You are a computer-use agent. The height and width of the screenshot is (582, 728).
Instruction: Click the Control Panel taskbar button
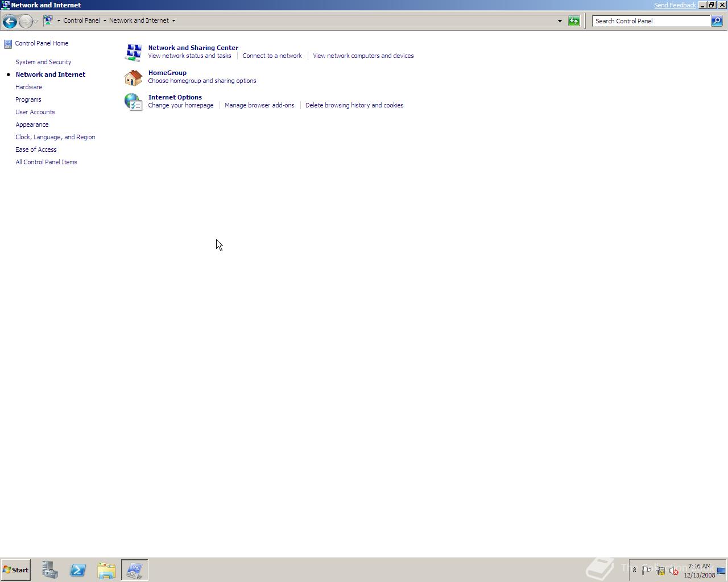coord(135,570)
